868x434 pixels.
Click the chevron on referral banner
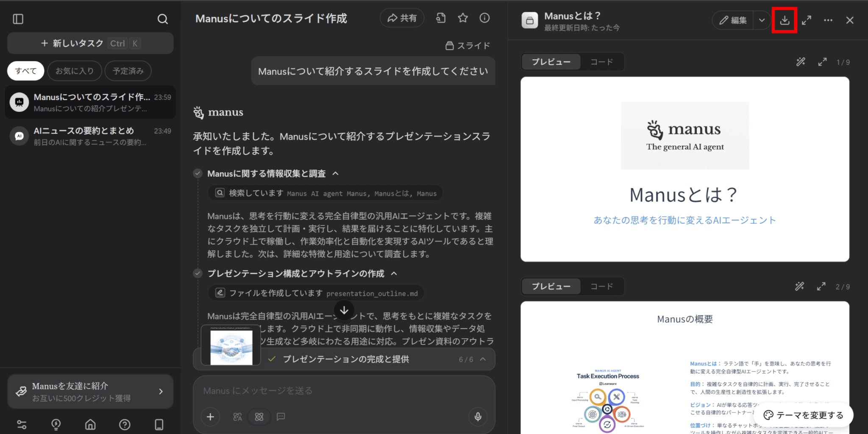(161, 392)
